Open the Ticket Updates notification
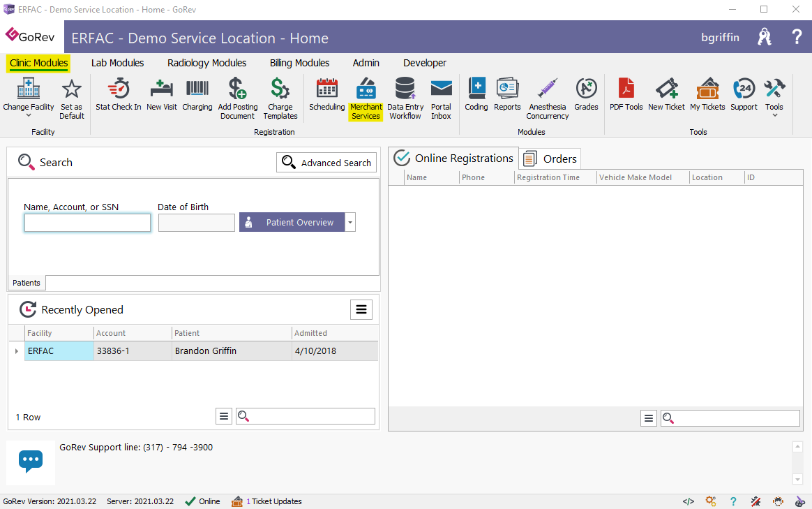 point(266,501)
